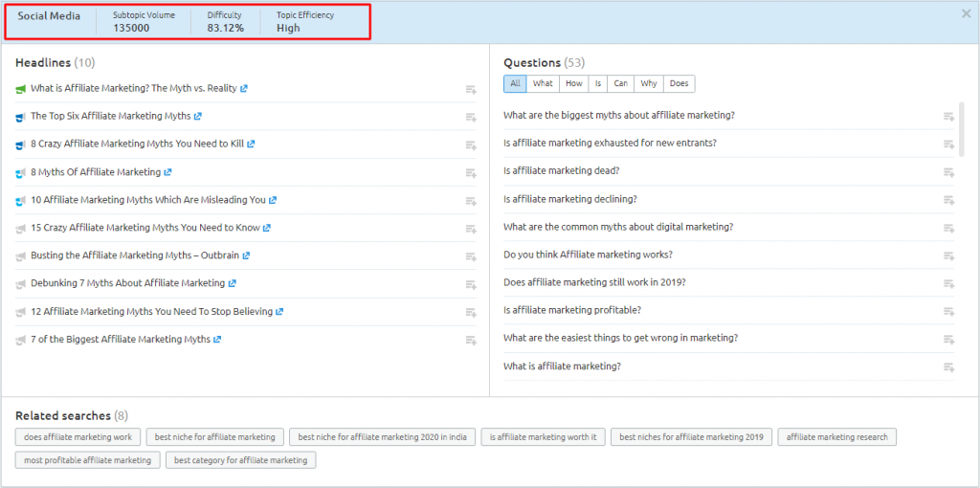Add question 'easiest things to get wrong' to favorites
Viewport: 980px width, 488px height.
click(948, 340)
